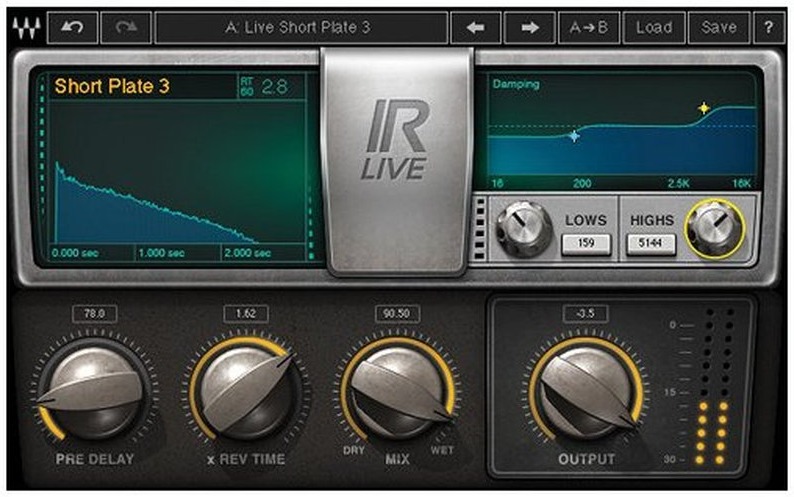
Task: Click the 200 frequency label on damping graph
Action: (582, 183)
